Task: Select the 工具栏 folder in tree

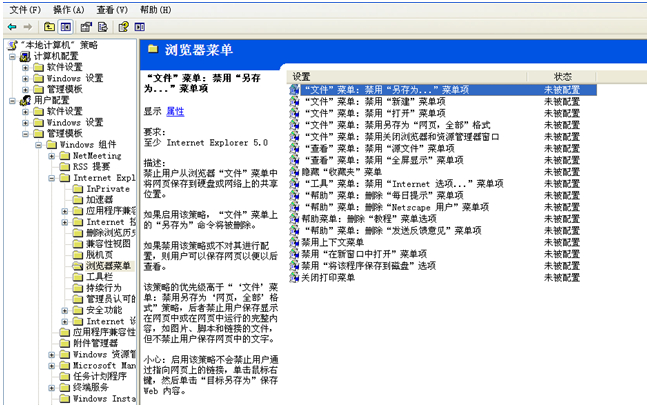Action: (x=99, y=277)
